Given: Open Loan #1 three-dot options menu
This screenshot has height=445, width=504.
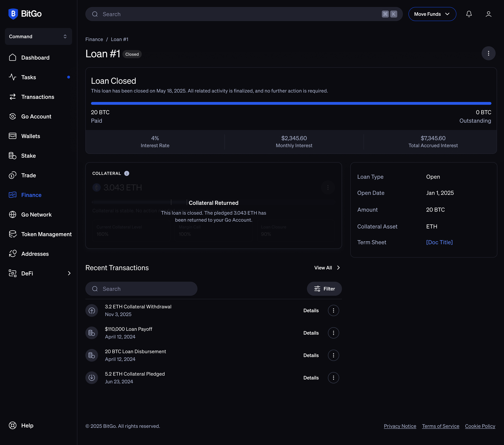Looking at the screenshot, I should point(488,53).
